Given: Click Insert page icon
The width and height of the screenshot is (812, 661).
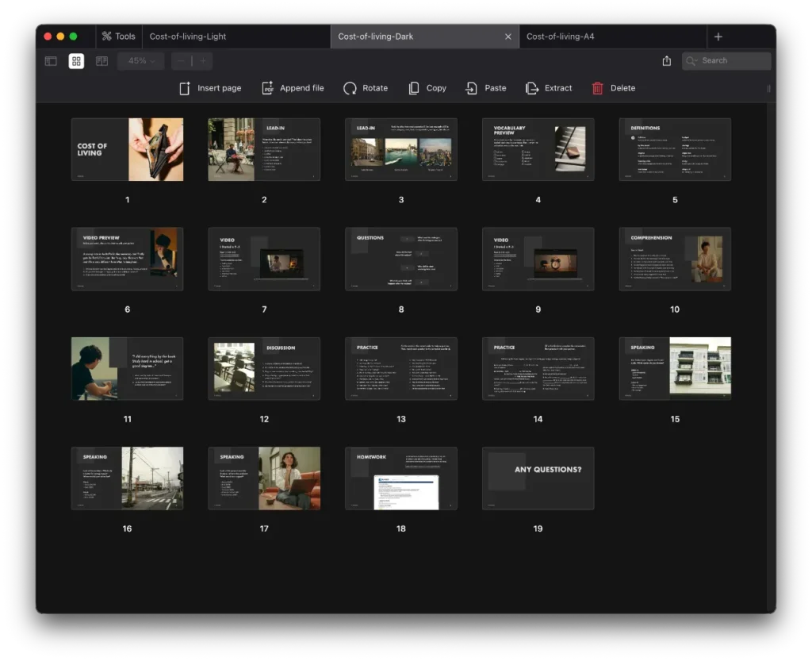Looking at the screenshot, I should (185, 88).
